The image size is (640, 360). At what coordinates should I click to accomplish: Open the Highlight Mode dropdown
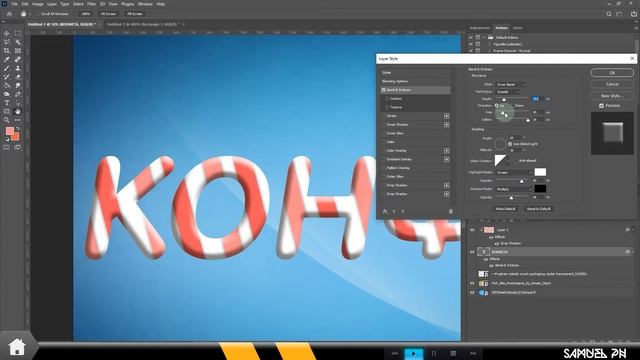coord(514,173)
